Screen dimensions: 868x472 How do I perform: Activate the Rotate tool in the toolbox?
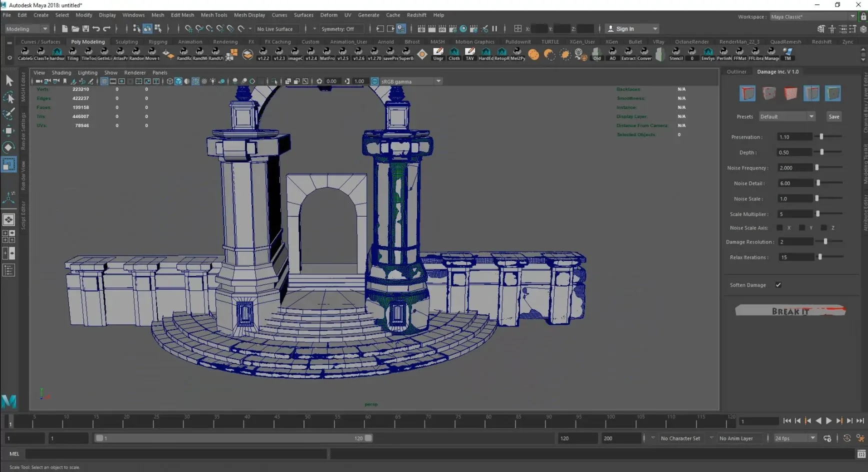click(x=8, y=147)
